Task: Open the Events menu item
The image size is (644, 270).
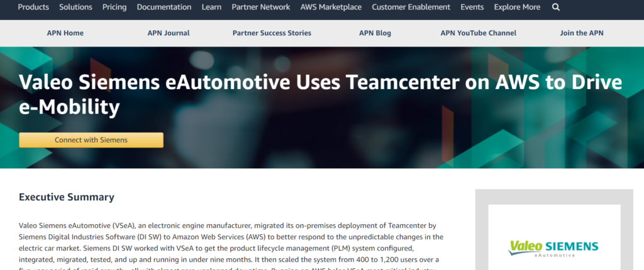Action: tap(472, 7)
